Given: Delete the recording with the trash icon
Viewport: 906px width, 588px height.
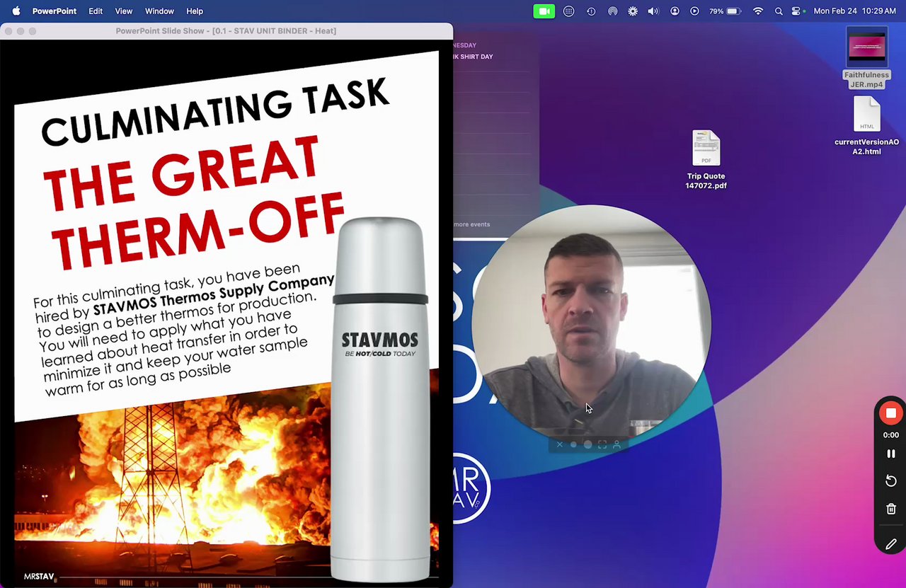Looking at the screenshot, I should pyautogui.click(x=891, y=509).
